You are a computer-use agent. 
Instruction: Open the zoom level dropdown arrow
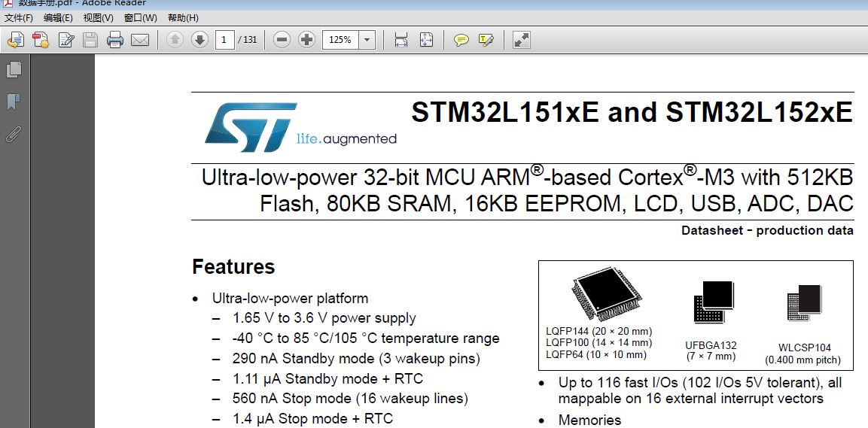click(367, 40)
